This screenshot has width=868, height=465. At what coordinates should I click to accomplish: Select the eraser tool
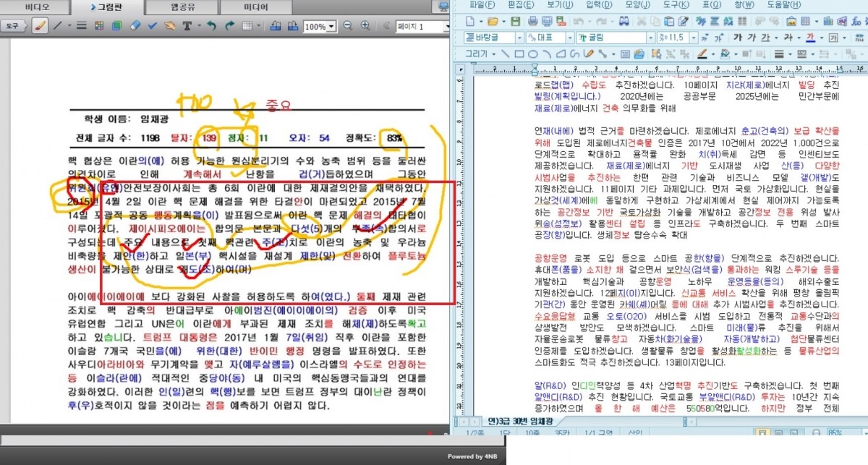[135, 26]
